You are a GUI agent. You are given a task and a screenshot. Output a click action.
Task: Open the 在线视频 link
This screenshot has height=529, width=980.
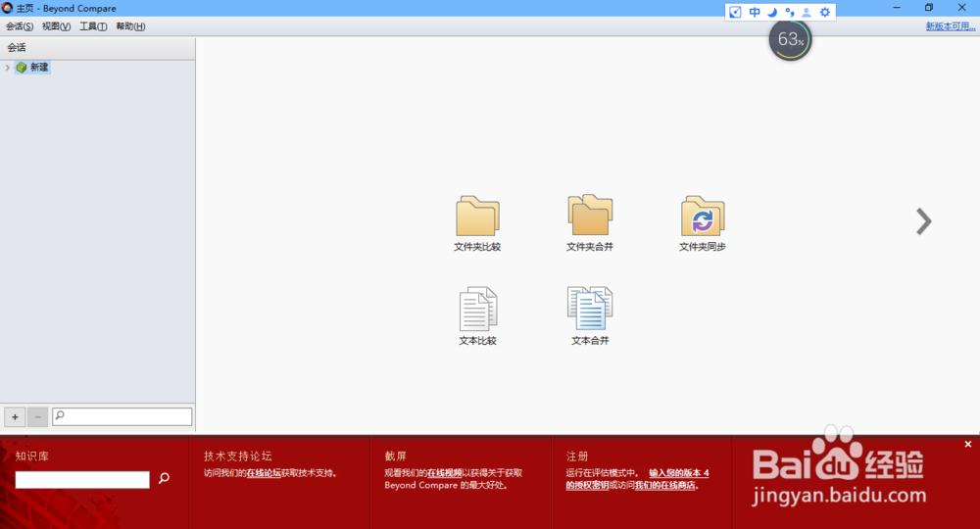click(445, 473)
